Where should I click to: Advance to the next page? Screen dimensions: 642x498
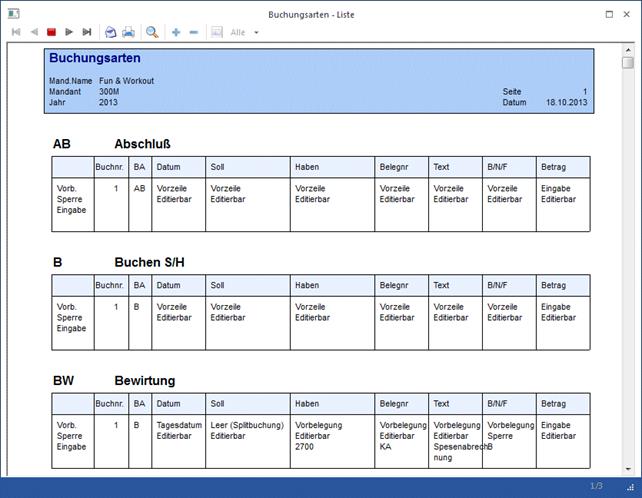(x=69, y=32)
